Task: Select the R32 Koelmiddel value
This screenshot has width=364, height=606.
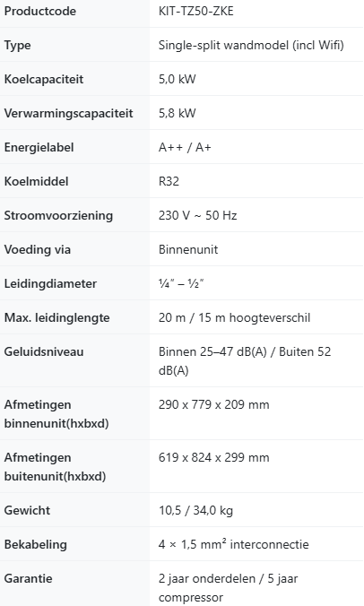Action: 169,181
